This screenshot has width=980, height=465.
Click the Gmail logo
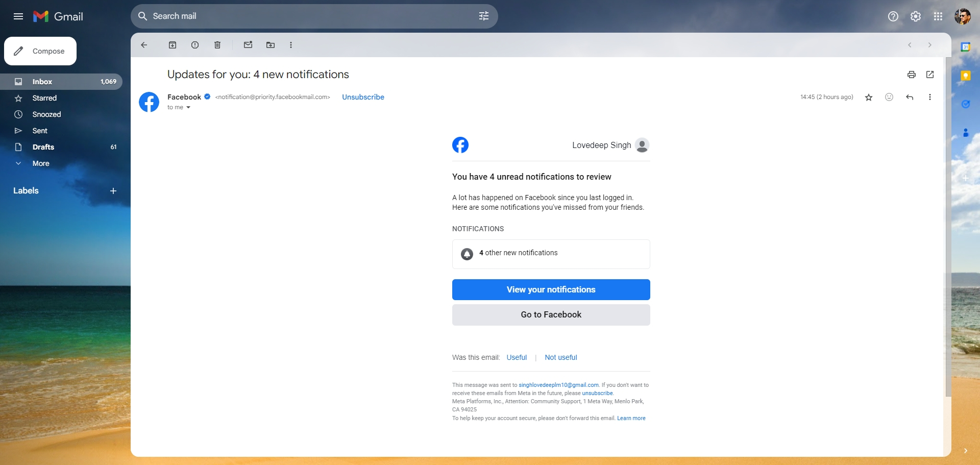tap(58, 16)
